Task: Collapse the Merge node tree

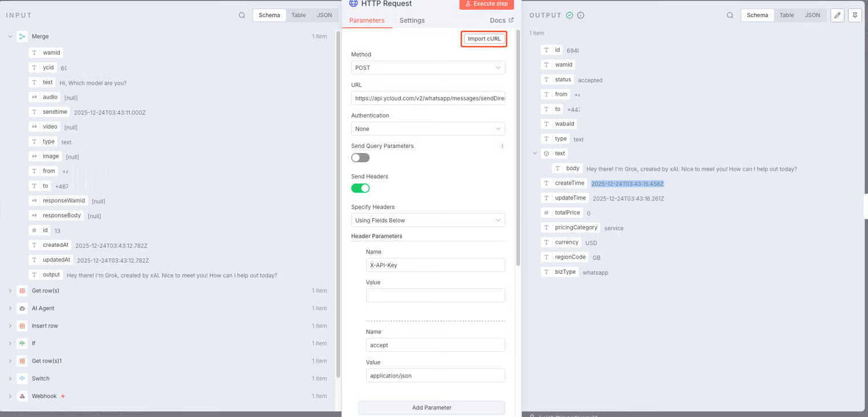Action: click(x=10, y=37)
